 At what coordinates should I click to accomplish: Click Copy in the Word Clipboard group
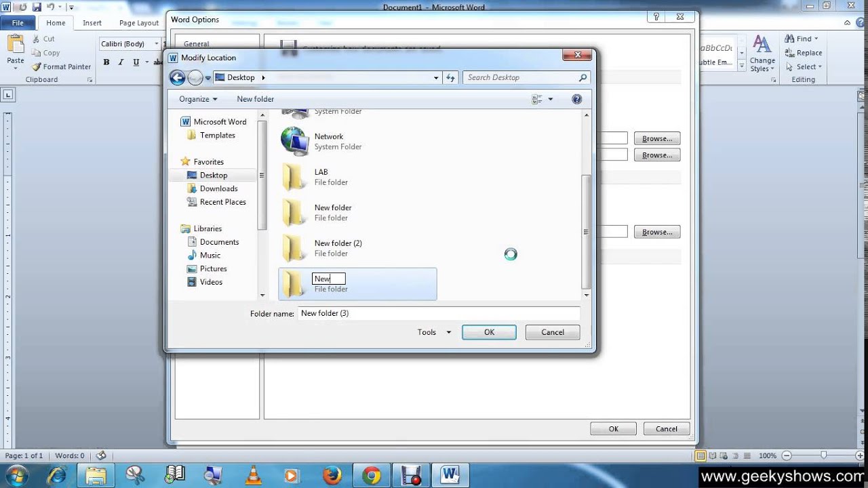click(x=45, y=53)
